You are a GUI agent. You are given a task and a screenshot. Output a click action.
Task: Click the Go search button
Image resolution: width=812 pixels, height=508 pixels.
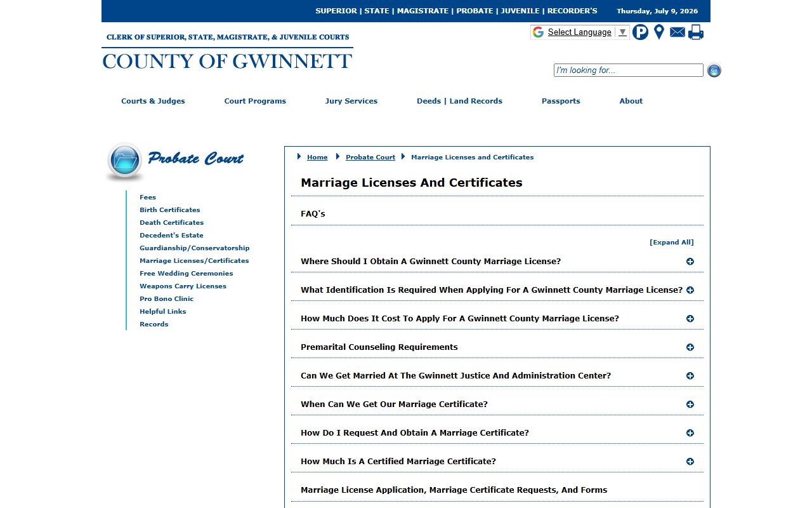(714, 70)
